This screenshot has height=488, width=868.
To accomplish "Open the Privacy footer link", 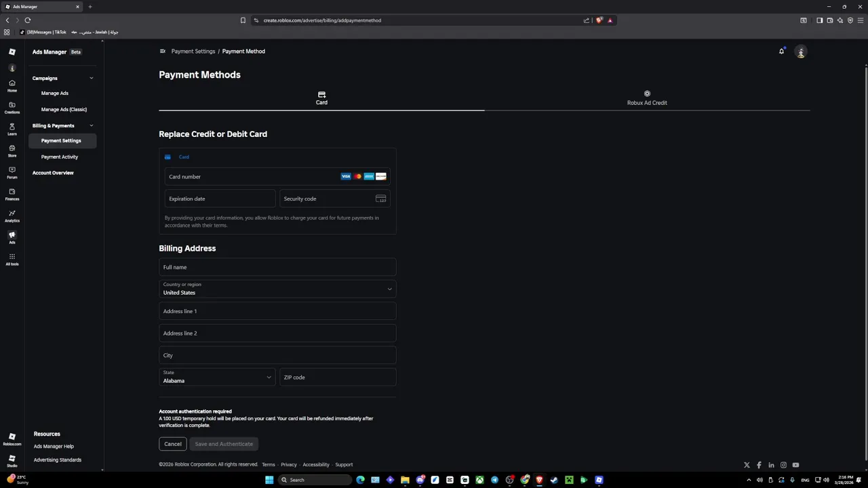I will (x=289, y=465).
